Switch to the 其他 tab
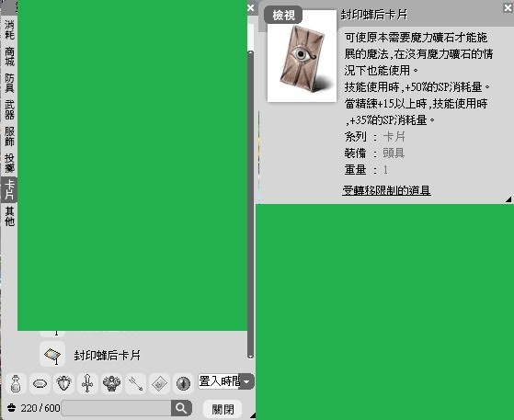514x420 pixels. pos(9,216)
